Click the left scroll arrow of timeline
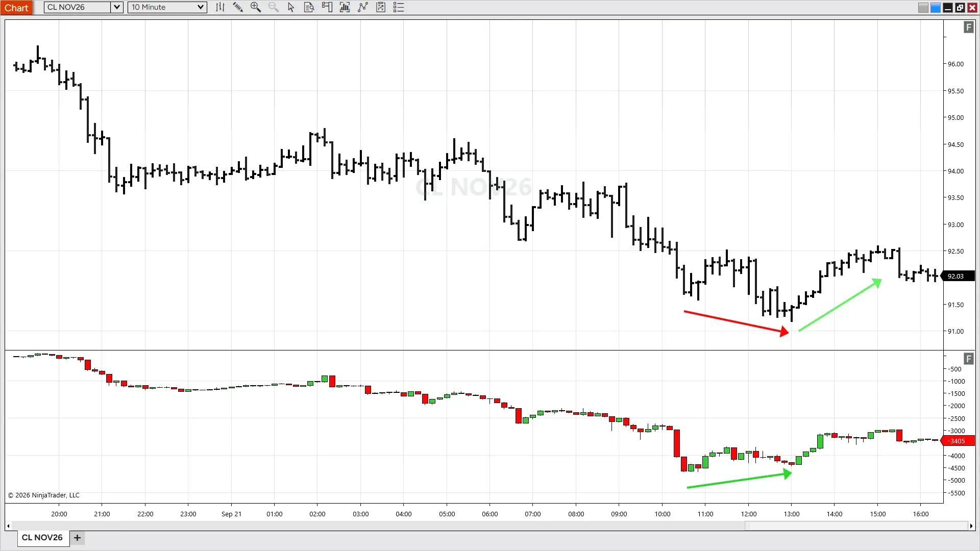The image size is (980, 551). pos(8,526)
